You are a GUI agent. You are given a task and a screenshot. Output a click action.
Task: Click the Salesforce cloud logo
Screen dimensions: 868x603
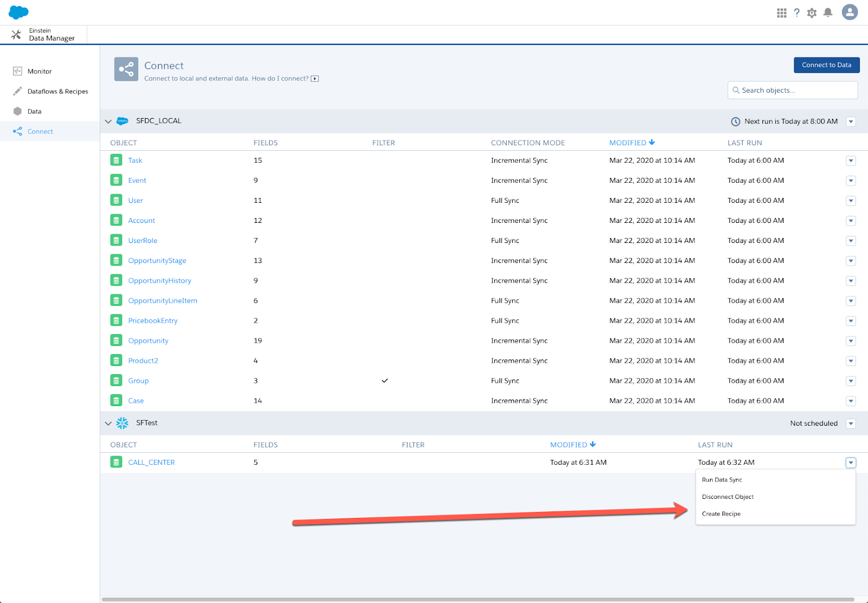(18, 12)
